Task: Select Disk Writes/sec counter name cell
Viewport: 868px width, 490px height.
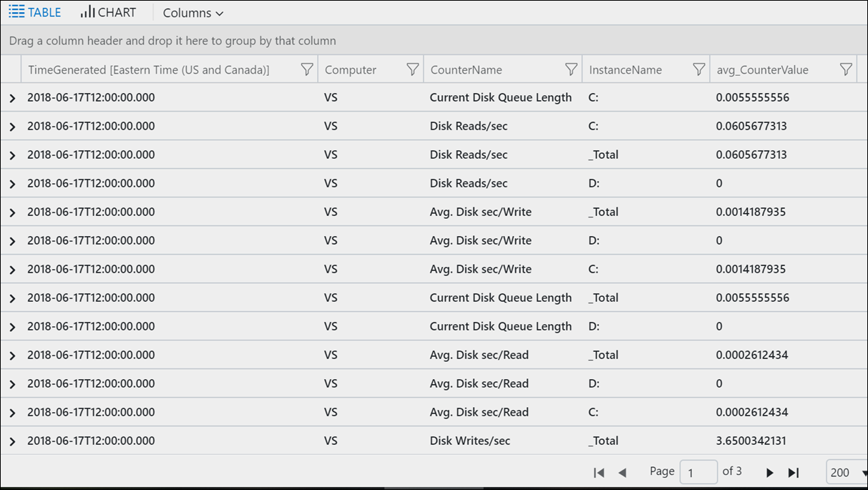Action: click(470, 441)
